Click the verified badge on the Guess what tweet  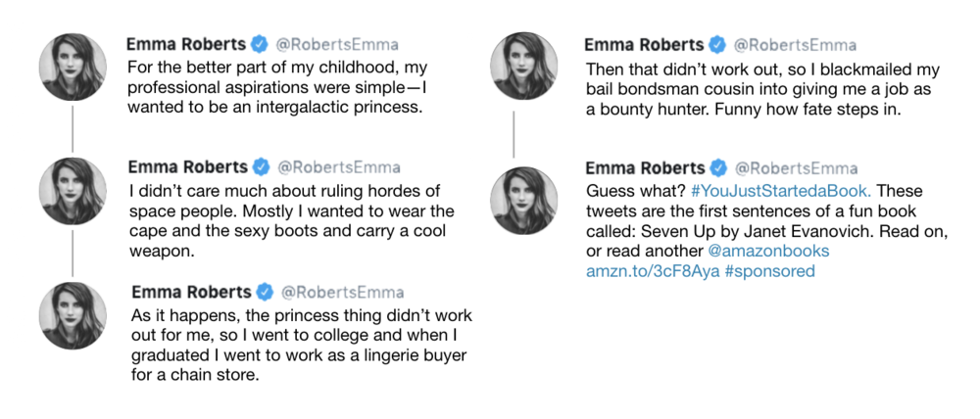[x=718, y=168]
